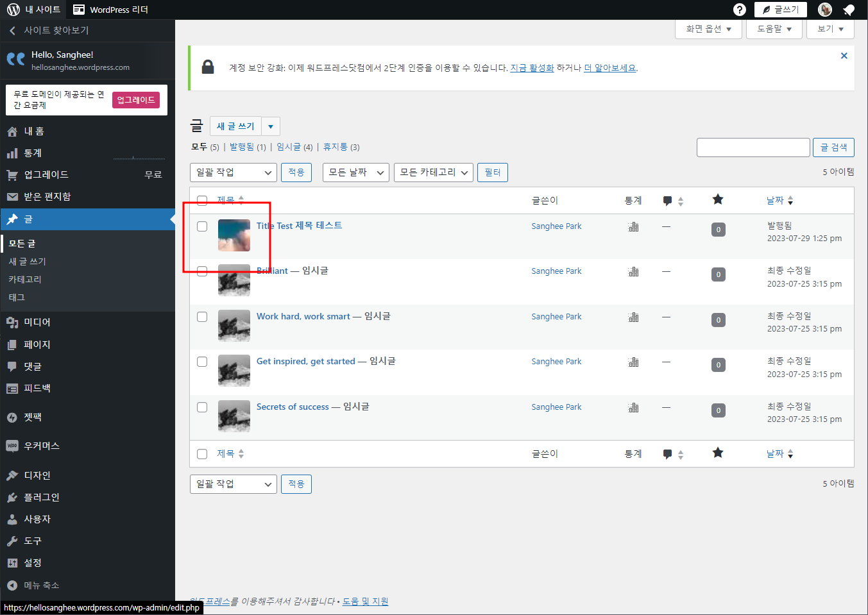Filter posts by 휴지통 (3) link
Screen dimensions: 868x615
coord(341,147)
